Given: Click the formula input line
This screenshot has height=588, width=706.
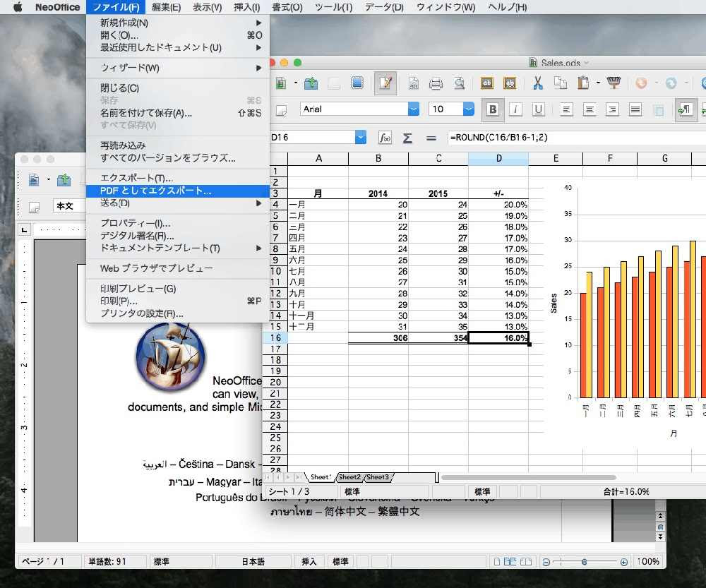Looking at the screenshot, I should (576, 138).
